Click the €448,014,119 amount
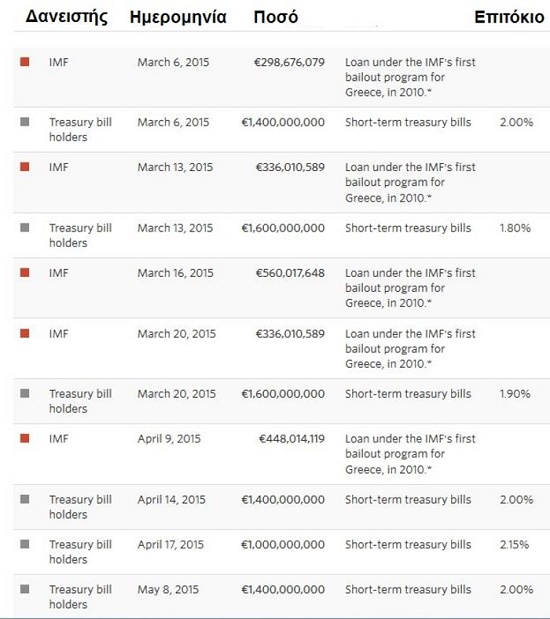The image size is (550, 619). 292,439
